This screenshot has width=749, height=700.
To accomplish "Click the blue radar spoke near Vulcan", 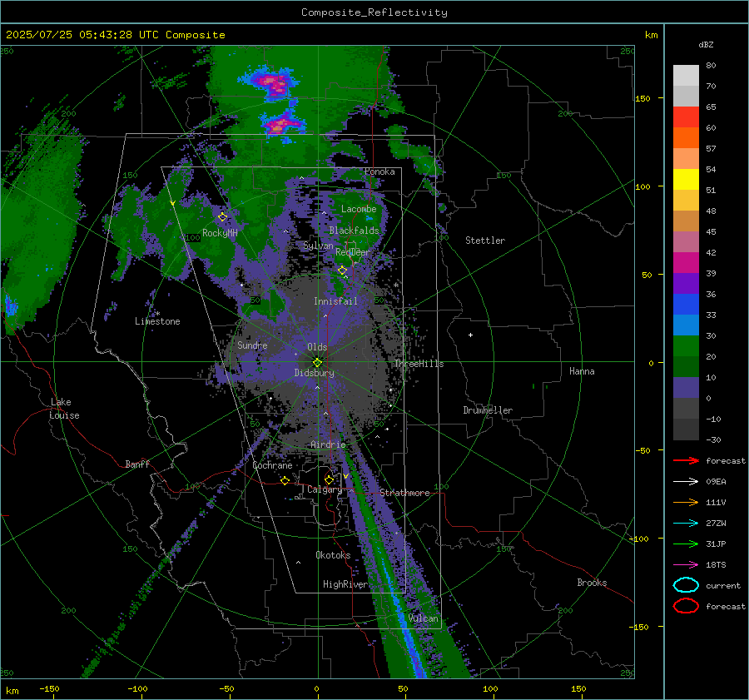I will coord(406,619).
